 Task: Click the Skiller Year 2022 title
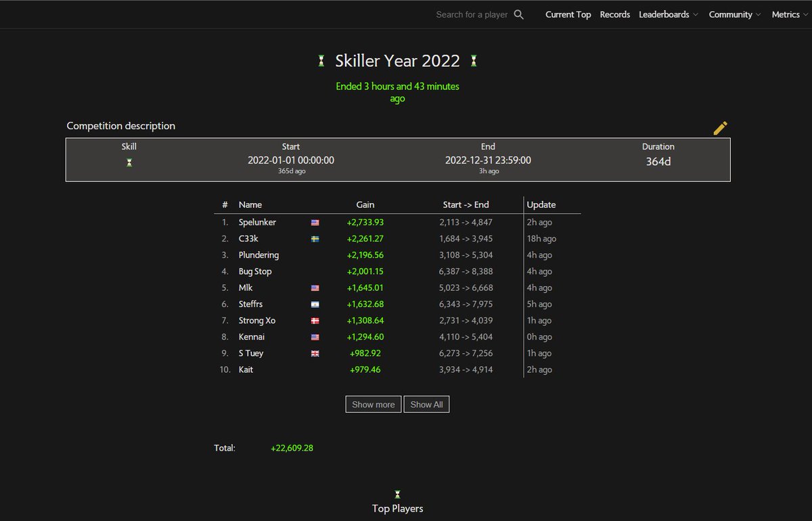pyautogui.click(x=398, y=61)
